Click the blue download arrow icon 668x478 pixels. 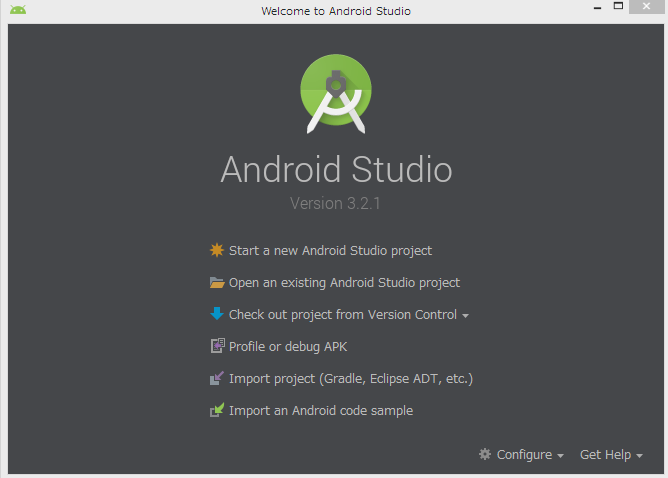(x=217, y=314)
